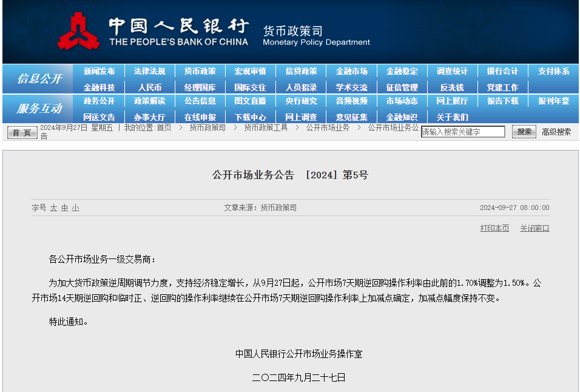Set font size to 大 (large)
This screenshot has width=580, height=392.
click(x=53, y=208)
